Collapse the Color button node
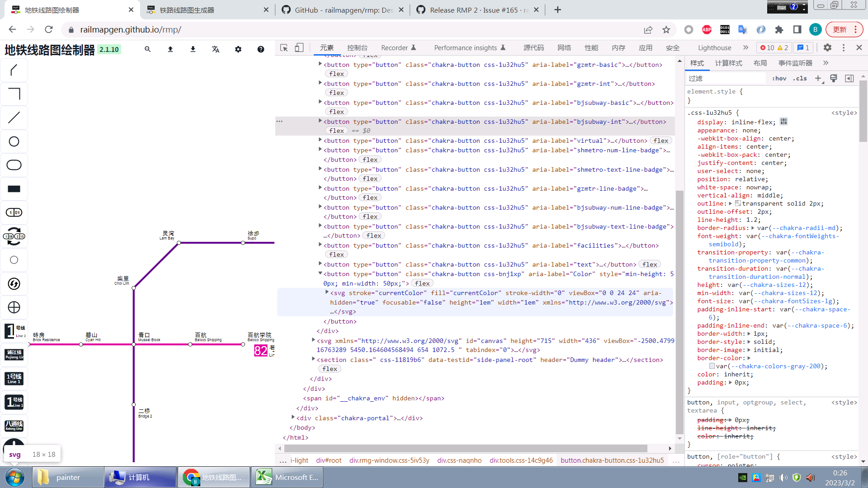This screenshot has width=868, height=488. coord(320,274)
